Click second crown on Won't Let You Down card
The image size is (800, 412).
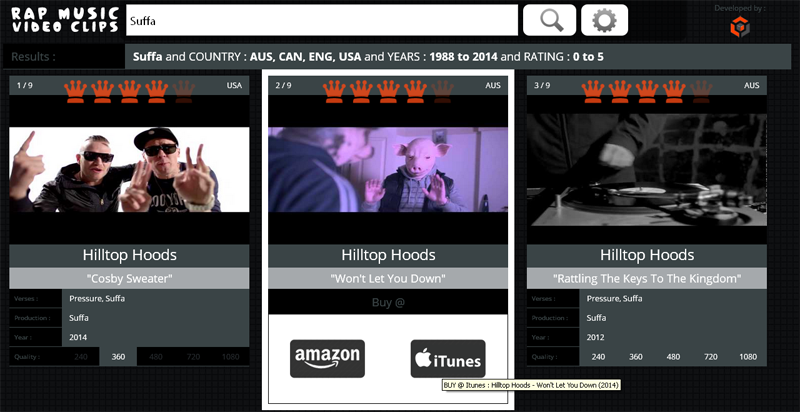[x=361, y=91]
